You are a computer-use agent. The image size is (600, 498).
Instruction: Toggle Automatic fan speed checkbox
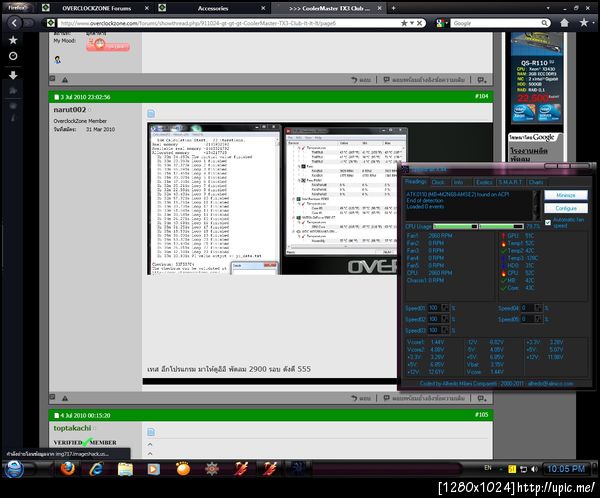(x=548, y=222)
